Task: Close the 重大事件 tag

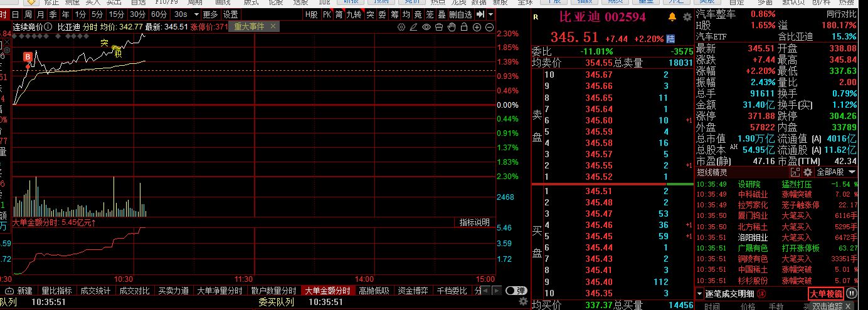Action: point(273,26)
